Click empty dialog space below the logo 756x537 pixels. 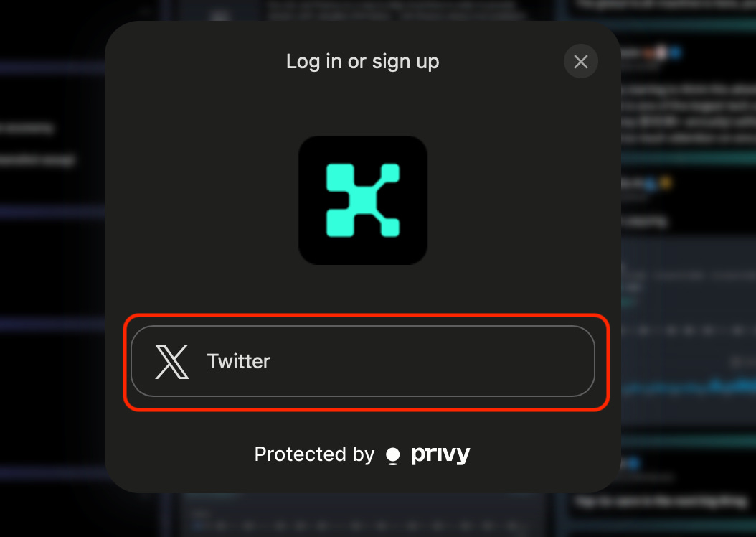point(362,289)
